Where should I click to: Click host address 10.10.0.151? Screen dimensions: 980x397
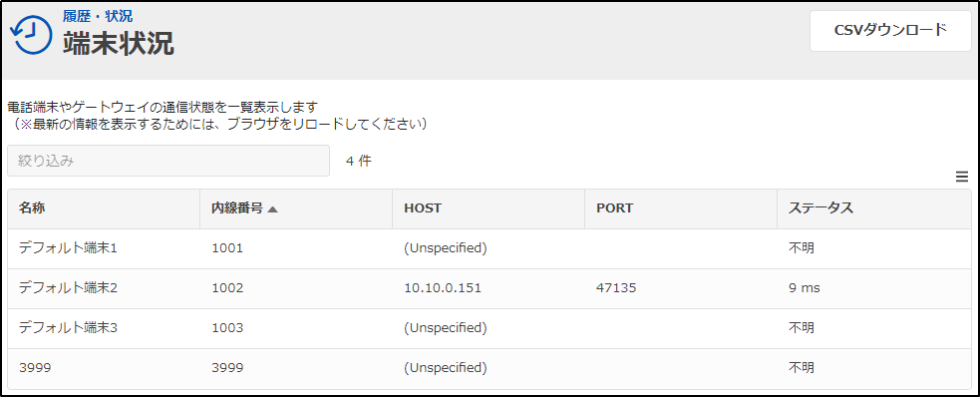(x=443, y=288)
